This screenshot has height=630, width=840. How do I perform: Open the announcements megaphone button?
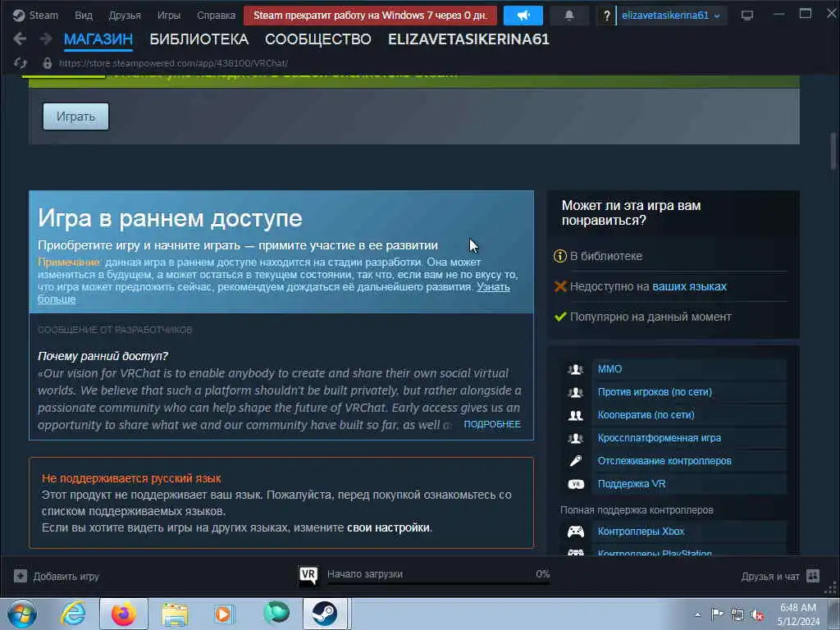(x=523, y=16)
